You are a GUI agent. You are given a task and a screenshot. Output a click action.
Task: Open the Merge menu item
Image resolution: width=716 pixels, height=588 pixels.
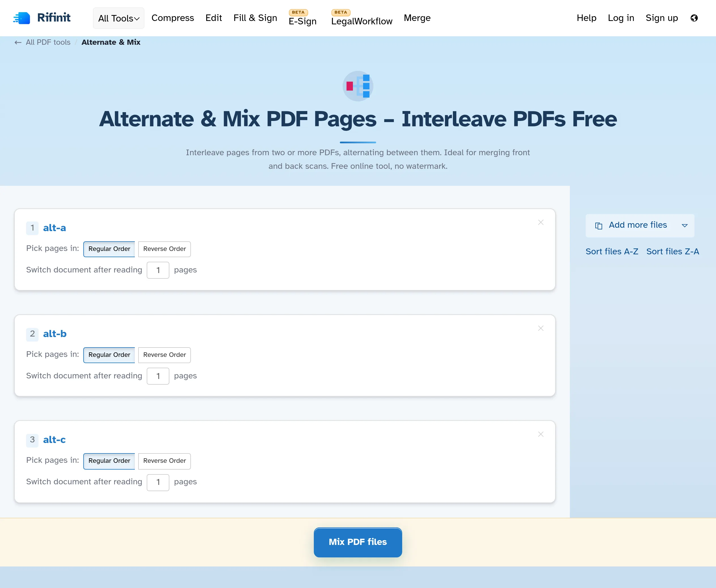click(417, 18)
